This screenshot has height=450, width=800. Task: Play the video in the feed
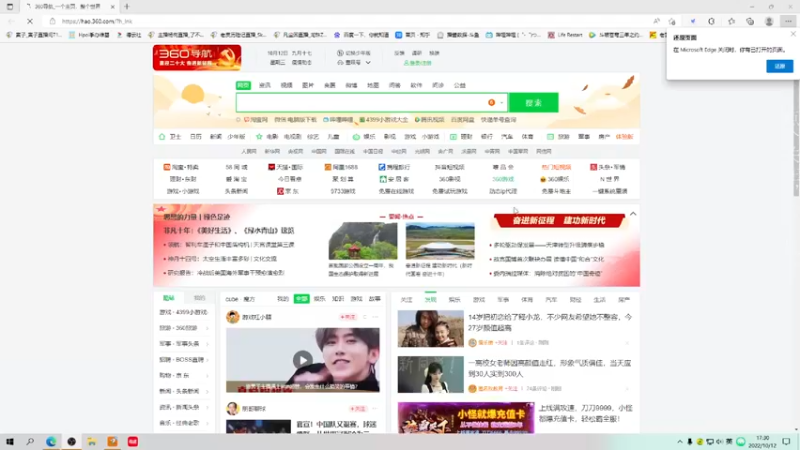(303, 360)
